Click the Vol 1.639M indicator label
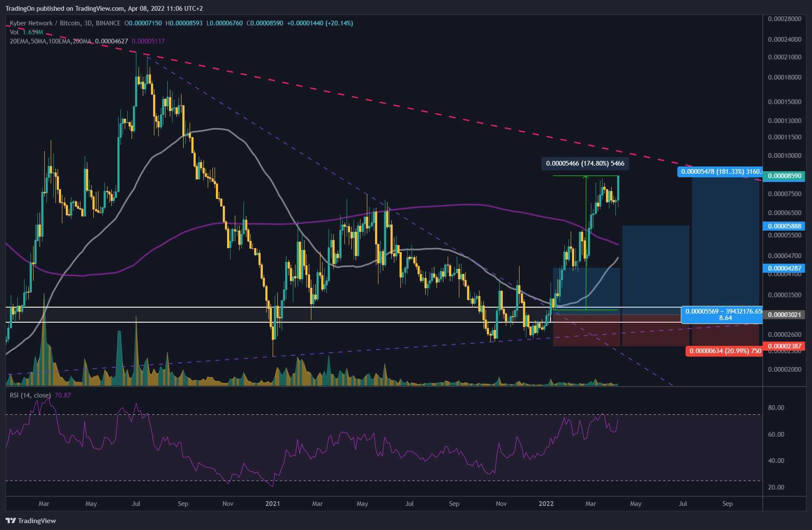 pos(26,32)
